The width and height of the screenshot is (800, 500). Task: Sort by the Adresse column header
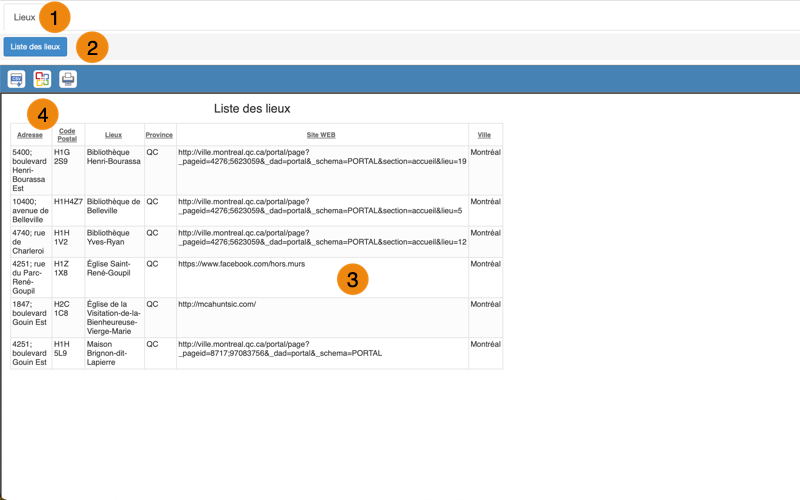point(30,135)
